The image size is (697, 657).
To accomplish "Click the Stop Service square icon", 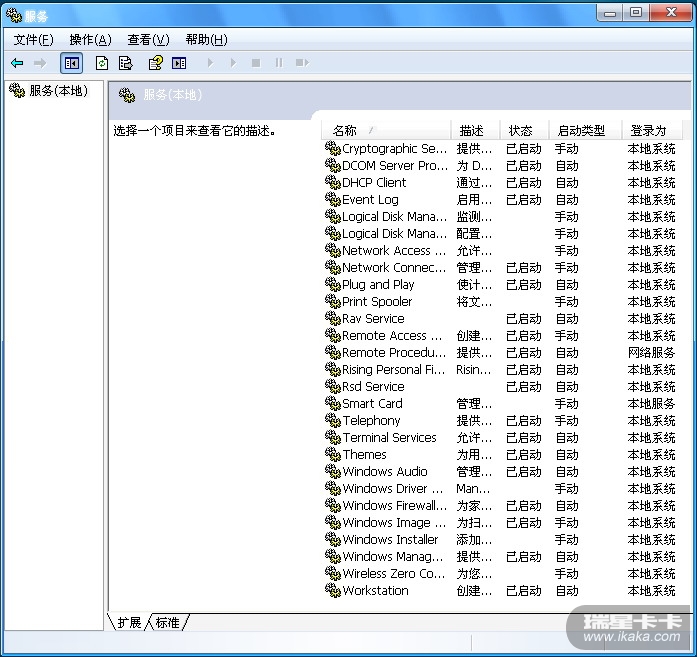I will click(256, 63).
